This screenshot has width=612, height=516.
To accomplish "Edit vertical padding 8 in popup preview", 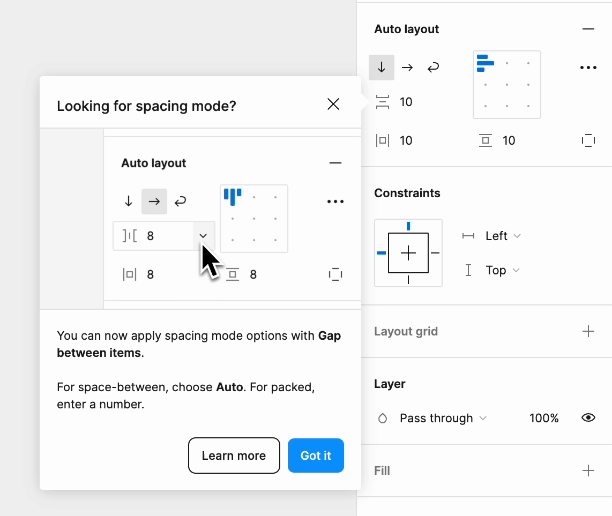I will (253, 275).
